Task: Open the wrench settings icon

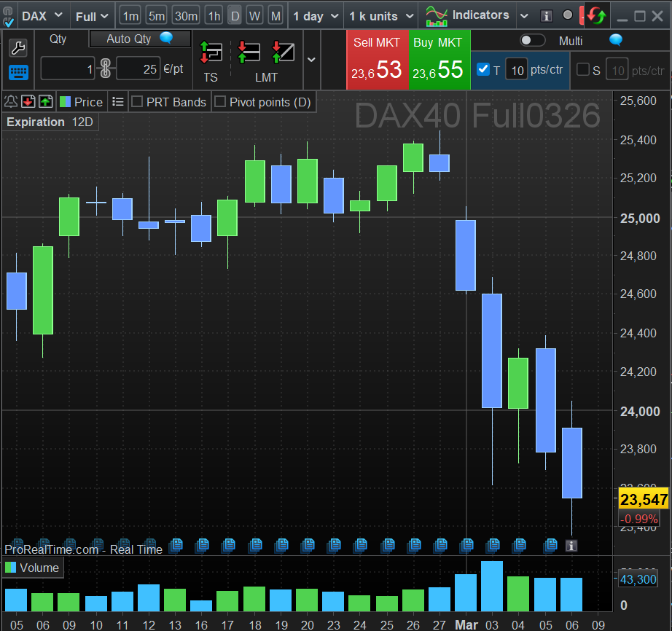Action: [x=18, y=48]
